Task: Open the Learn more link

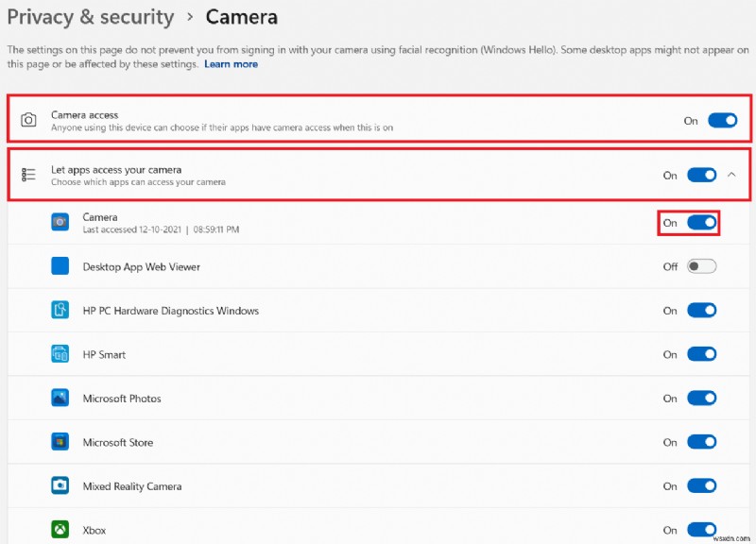Action: click(x=231, y=64)
